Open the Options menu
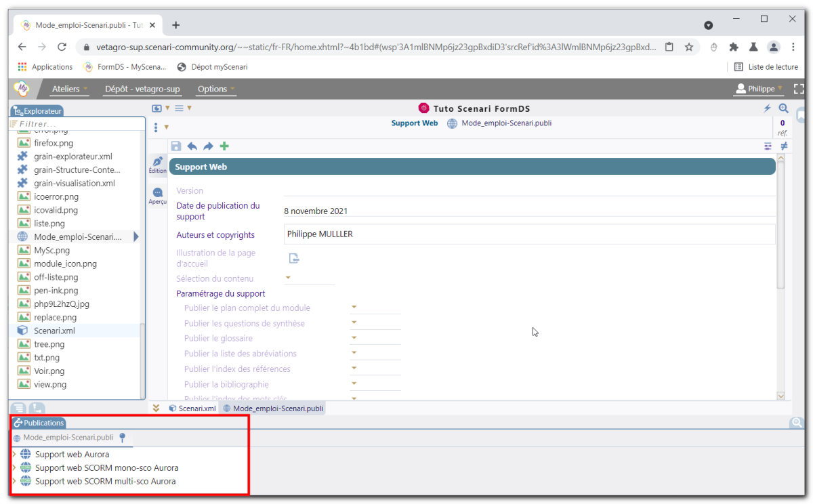Screen dimensions: 813x504 pyautogui.click(x=216, y=89)
